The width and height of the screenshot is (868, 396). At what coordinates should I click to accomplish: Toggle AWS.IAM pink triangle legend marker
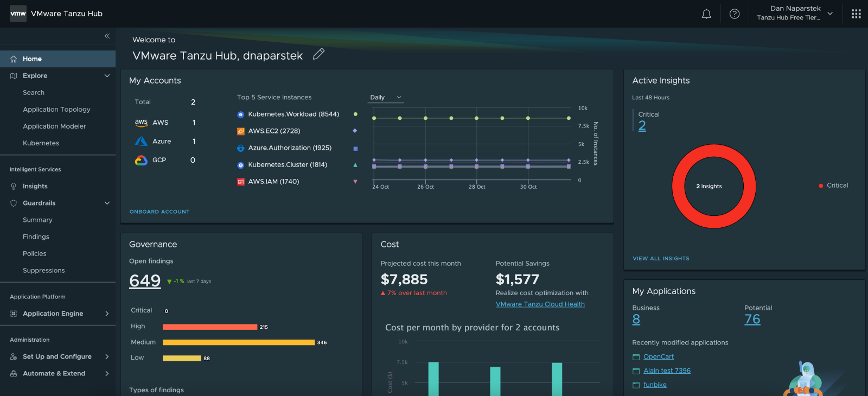(x=355, y=182)
